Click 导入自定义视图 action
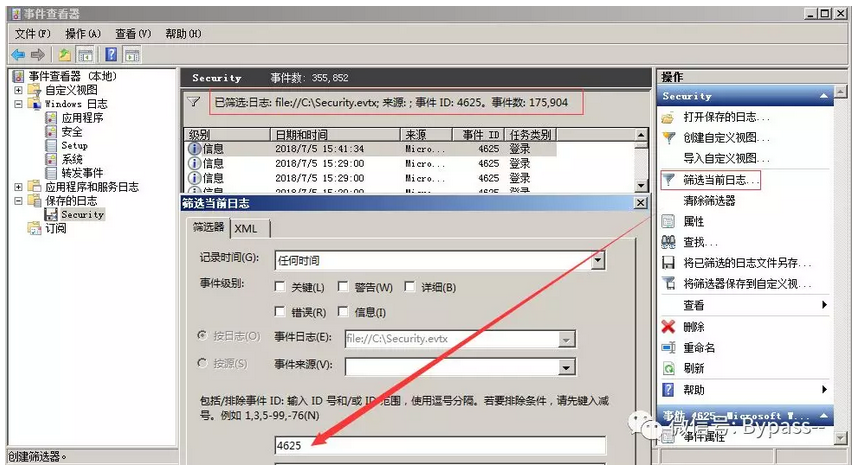 726,159
